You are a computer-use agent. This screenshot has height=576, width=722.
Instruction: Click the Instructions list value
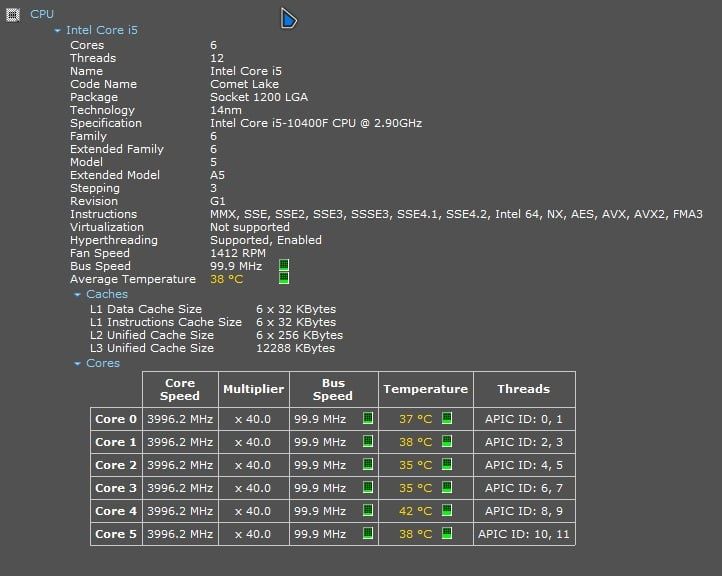tap(456, 214)
